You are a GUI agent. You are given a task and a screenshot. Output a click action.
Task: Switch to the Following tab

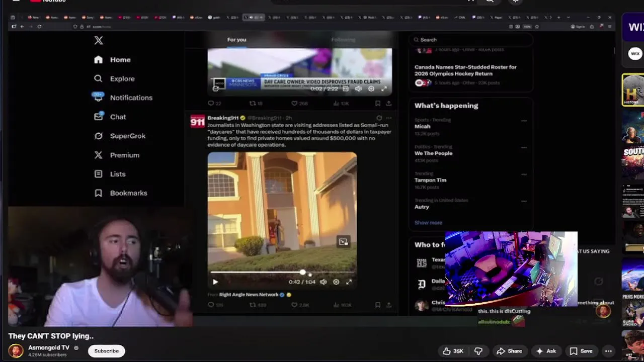[x=343, y=40]
